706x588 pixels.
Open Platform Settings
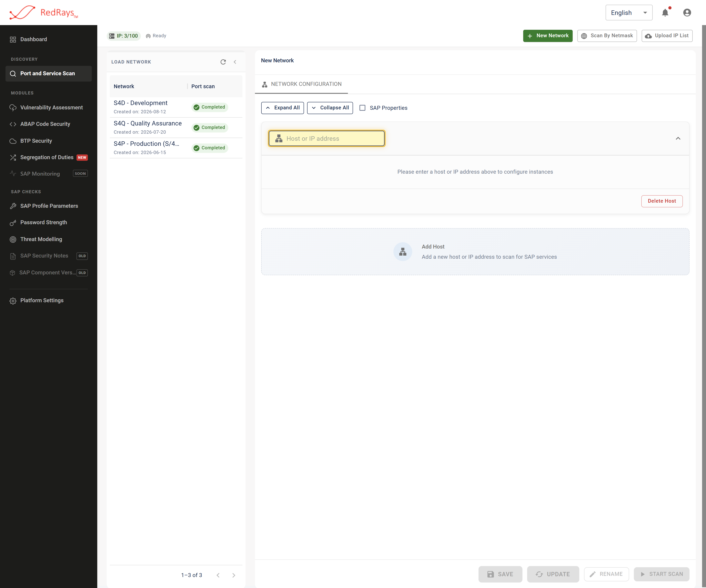coord(48,301)
